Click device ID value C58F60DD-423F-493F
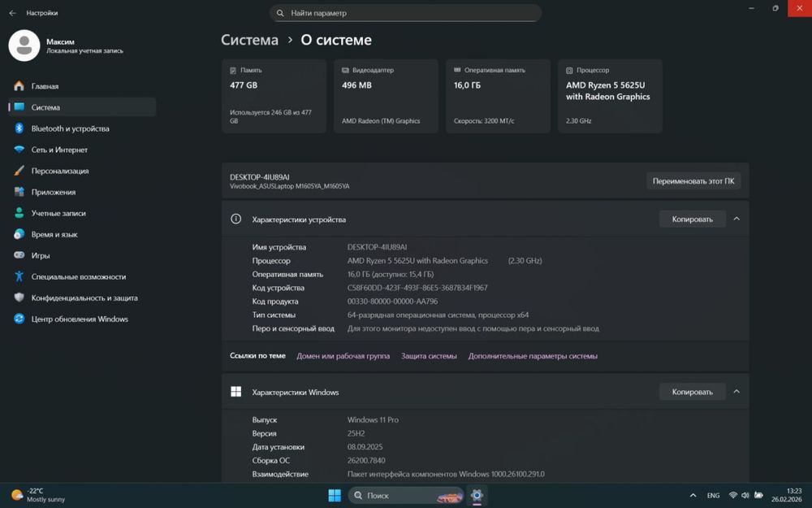The height and width of the screenshot is (508, 812). tap(417, 287)
